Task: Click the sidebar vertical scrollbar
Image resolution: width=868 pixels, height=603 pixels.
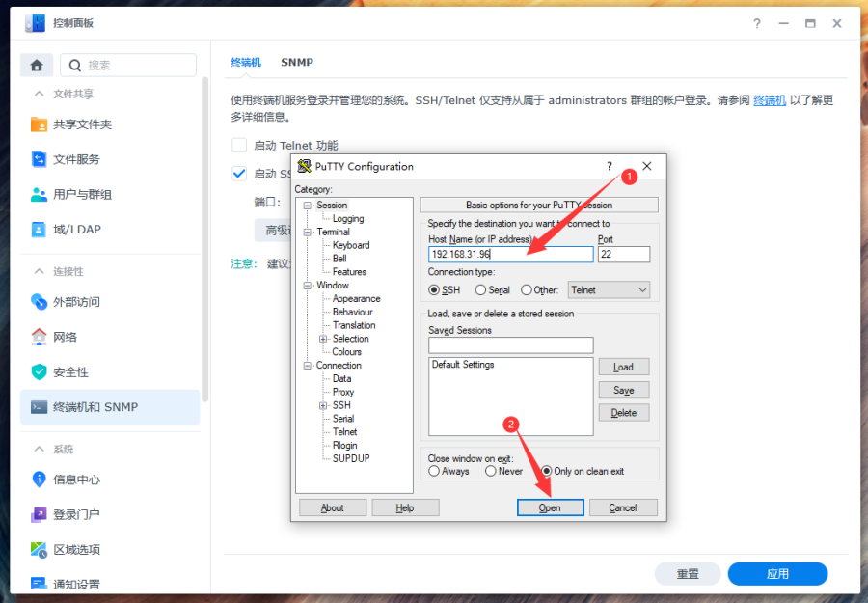Action: pos(204,239)
